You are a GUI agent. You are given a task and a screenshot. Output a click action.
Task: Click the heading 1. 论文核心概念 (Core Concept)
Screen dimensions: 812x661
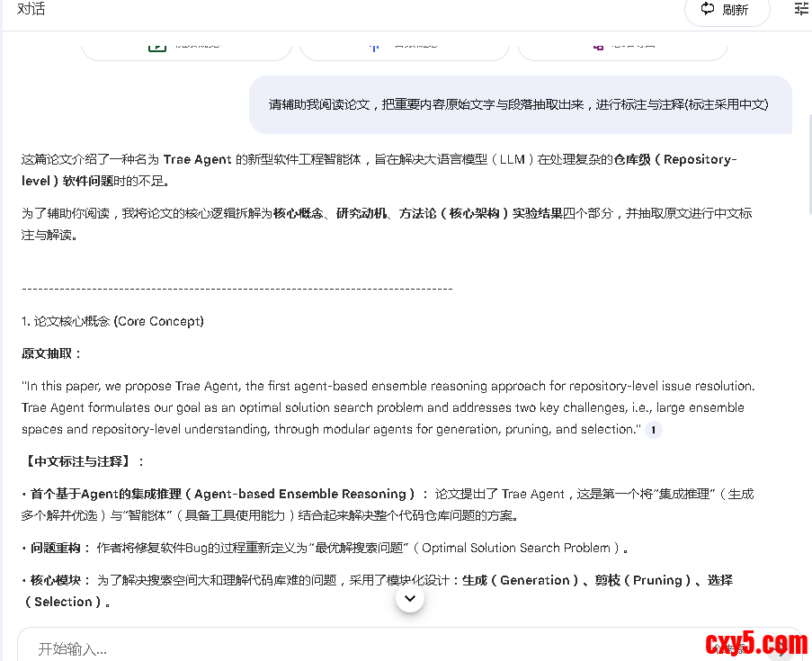[112, 321]
